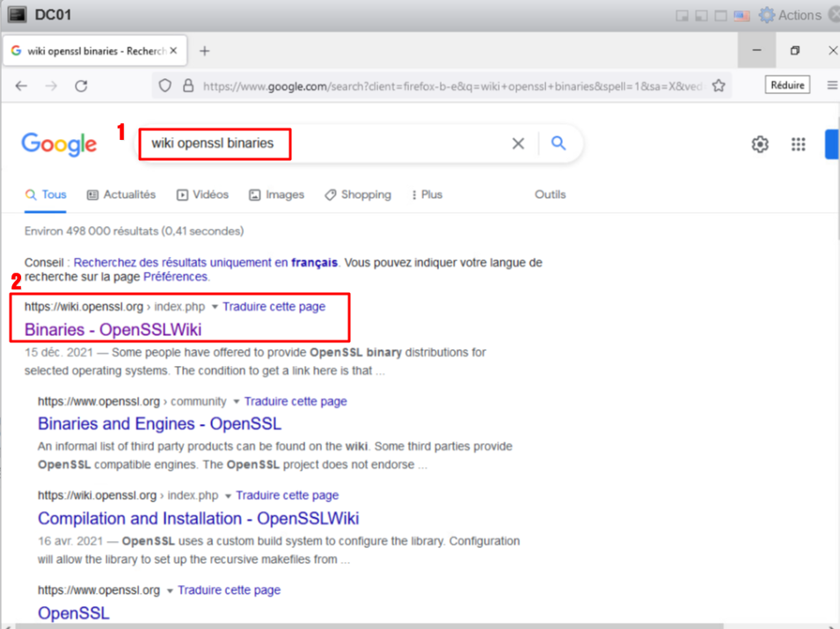Switch to the Images tab

[276, 194]
